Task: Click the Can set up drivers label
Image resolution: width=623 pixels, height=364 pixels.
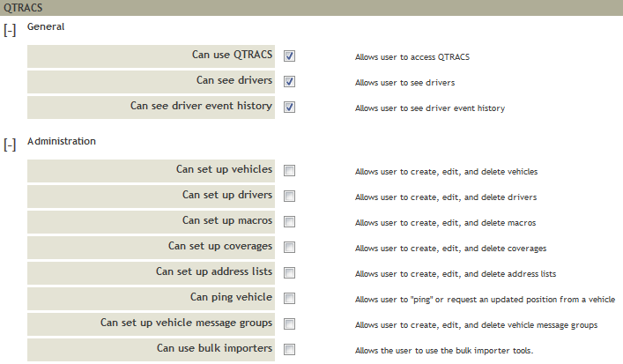Action: click(227, 195)
